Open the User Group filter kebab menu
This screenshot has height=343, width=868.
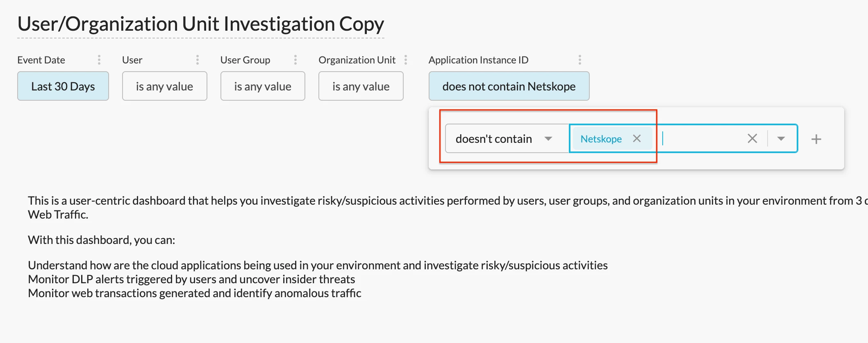295,60
